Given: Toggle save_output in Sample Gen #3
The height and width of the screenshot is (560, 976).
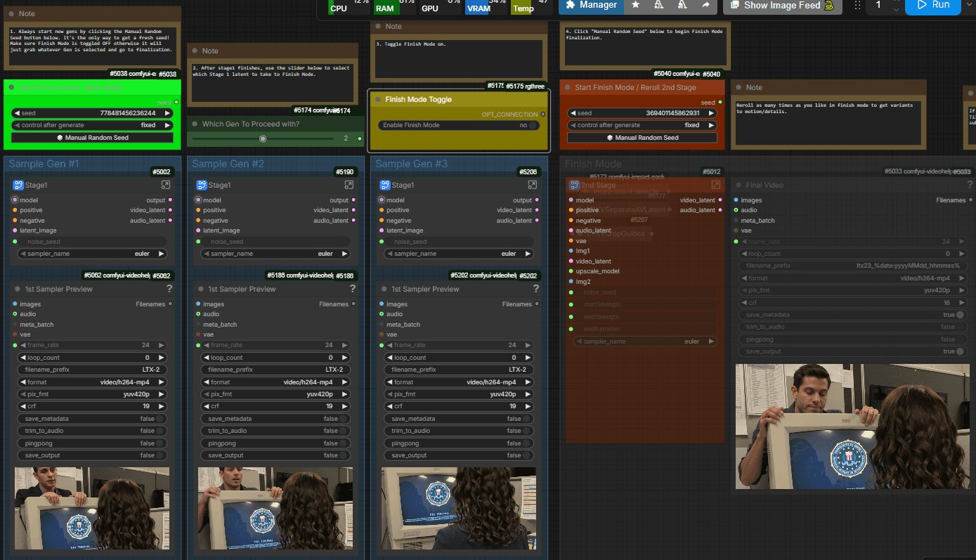Looking at the screenshot, I should (x=527, y=455).
